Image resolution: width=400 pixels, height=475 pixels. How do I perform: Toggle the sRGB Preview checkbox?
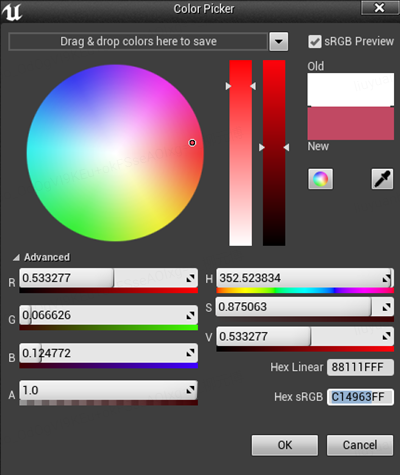[315, 42]
